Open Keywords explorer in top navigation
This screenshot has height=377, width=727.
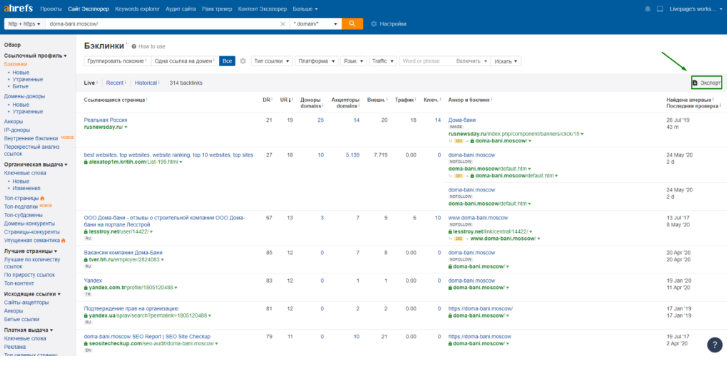pos(137,9)
